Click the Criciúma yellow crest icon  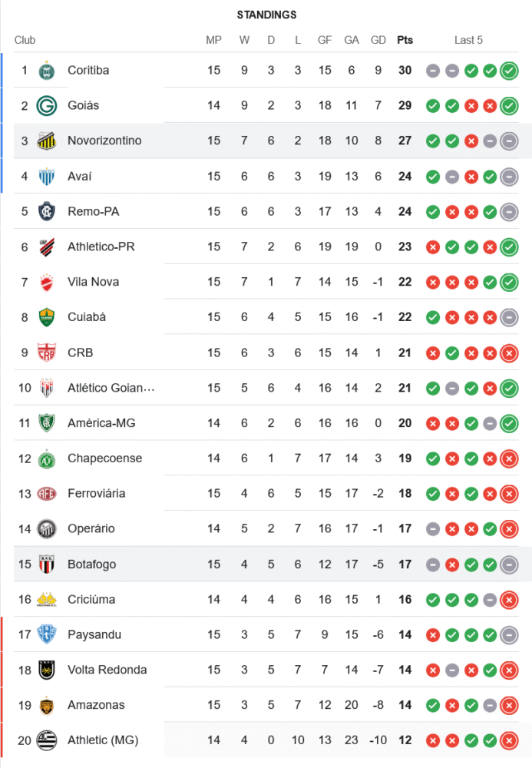47,600
